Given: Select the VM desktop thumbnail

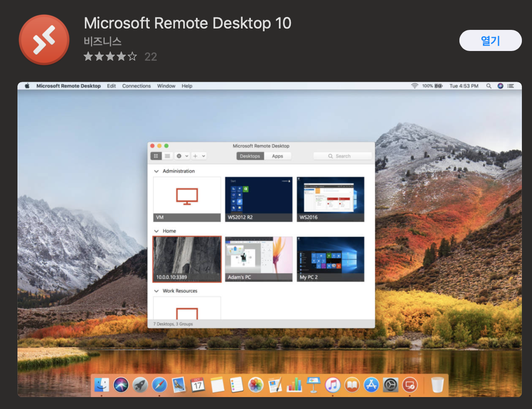Looking at the screenshot, I should coord(187,199).
